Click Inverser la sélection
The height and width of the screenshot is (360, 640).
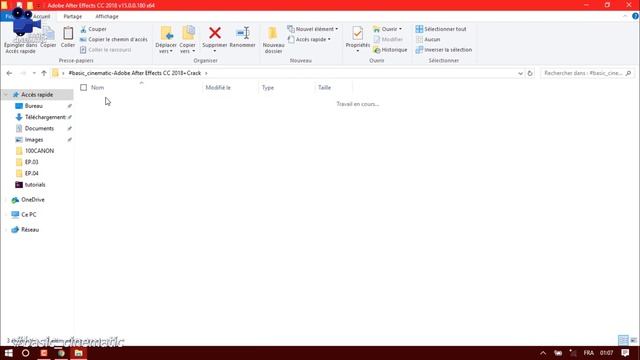pyautogui.click(x=444, y=49)
